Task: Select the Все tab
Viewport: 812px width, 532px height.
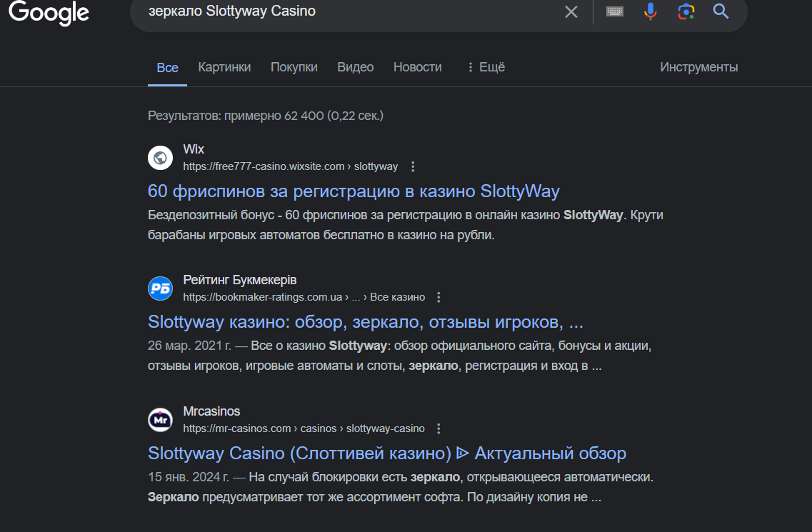Action: pyautogui.click(x=167, y=67)
